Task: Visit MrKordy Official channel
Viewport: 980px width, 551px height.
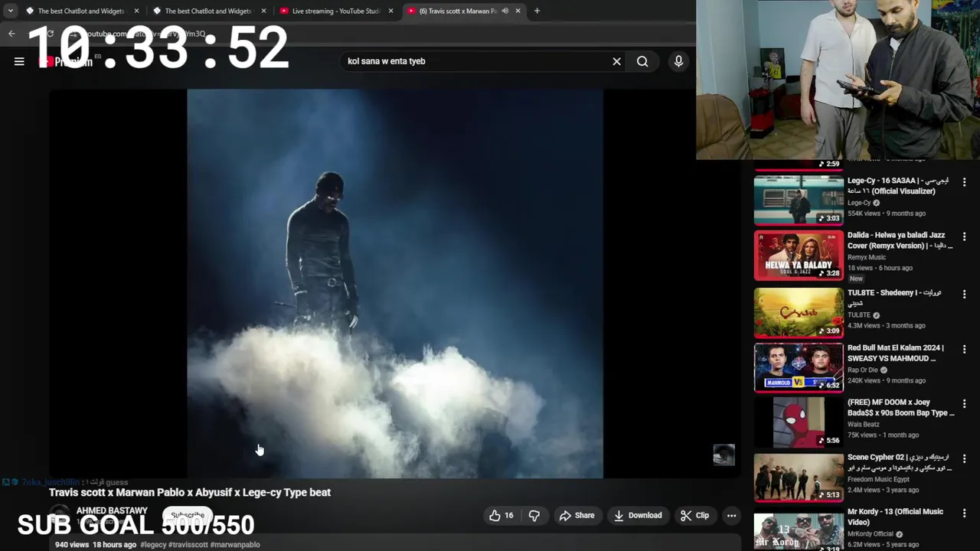Action: [x=871, y=534]
